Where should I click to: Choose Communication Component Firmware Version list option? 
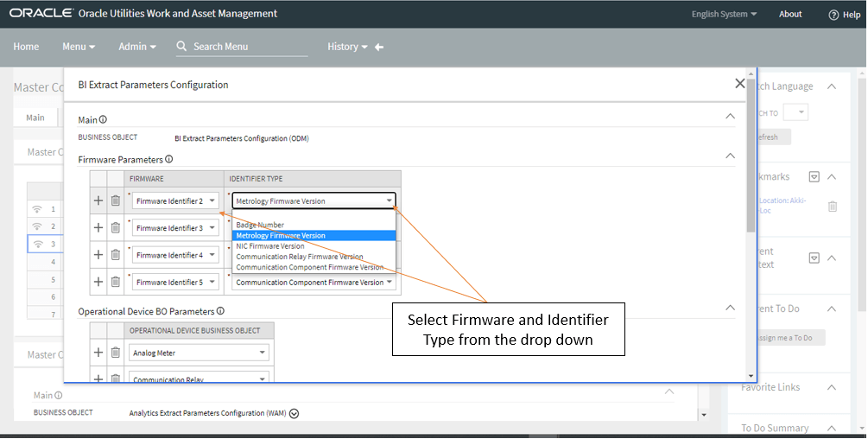[314, 267]
